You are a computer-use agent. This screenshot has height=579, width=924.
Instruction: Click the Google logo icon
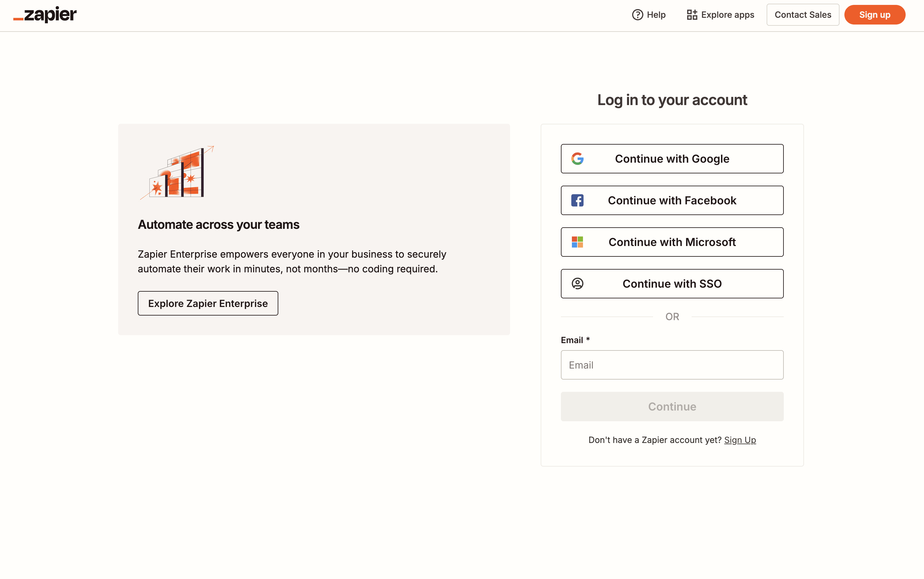pos(577,159)
